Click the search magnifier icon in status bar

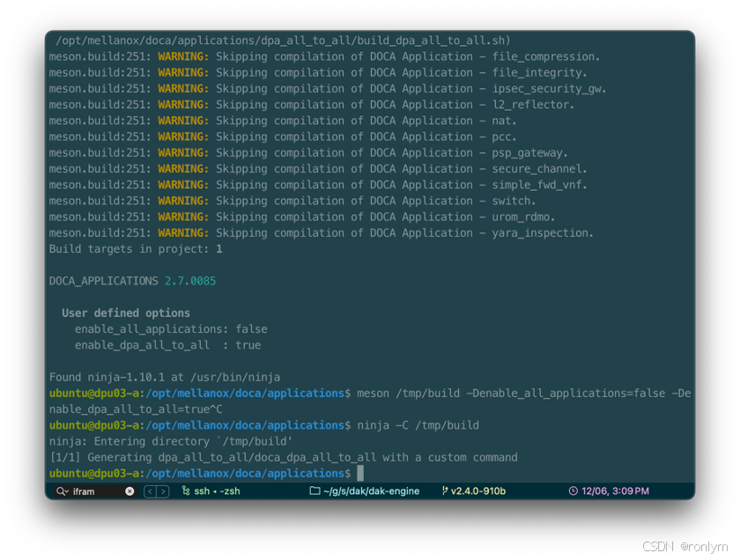(x=63, y=491)
